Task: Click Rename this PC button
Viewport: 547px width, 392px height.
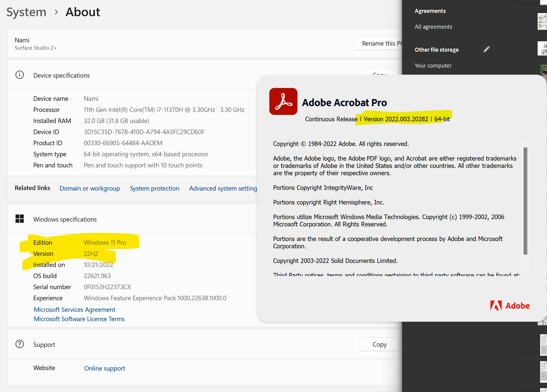Action: (378, 43)
